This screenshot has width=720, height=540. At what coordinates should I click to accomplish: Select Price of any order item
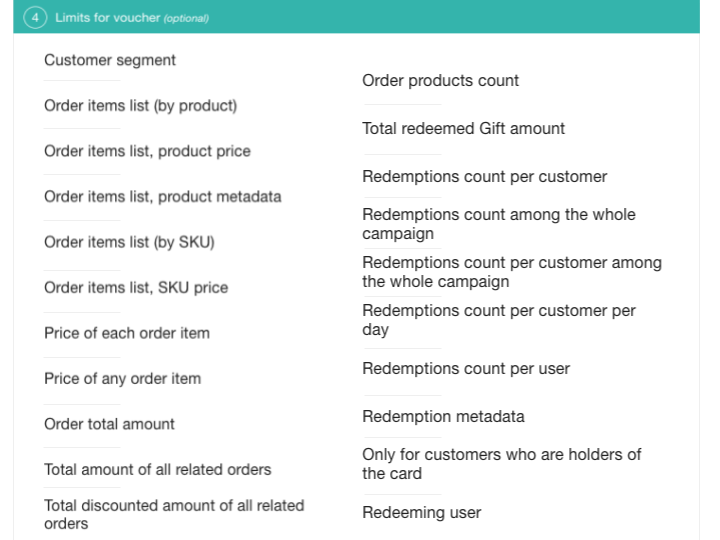[122, 378]
